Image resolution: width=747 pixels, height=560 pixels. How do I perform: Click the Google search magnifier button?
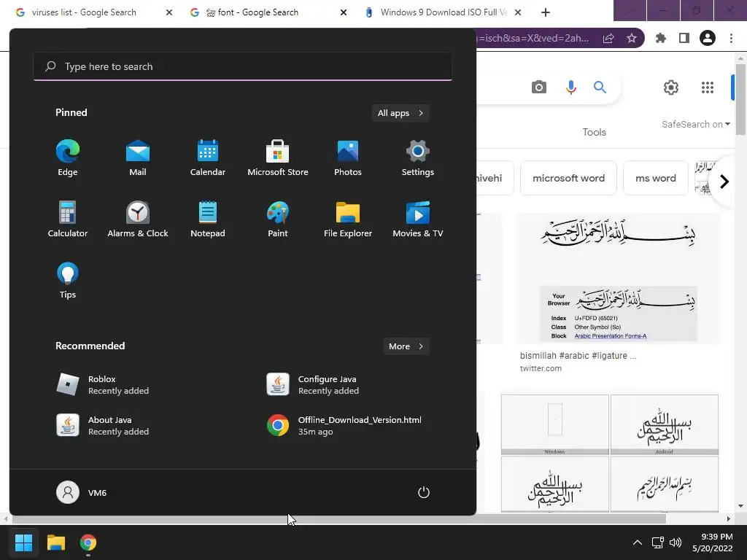[x=600, y=87]
